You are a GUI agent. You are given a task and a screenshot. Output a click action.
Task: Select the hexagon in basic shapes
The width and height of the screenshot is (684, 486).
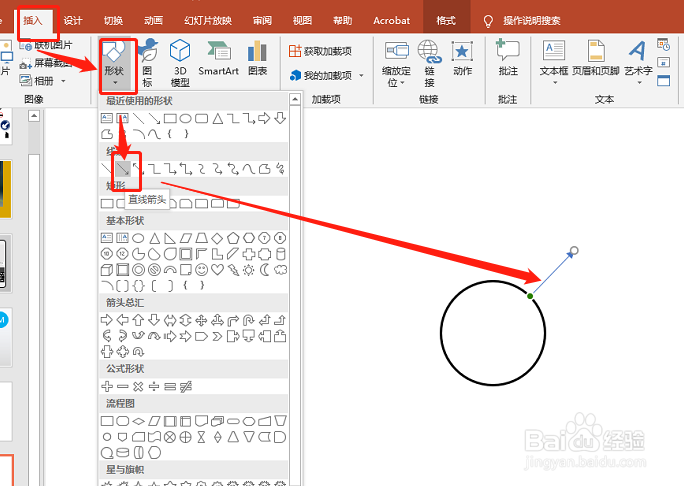point(249,238)
